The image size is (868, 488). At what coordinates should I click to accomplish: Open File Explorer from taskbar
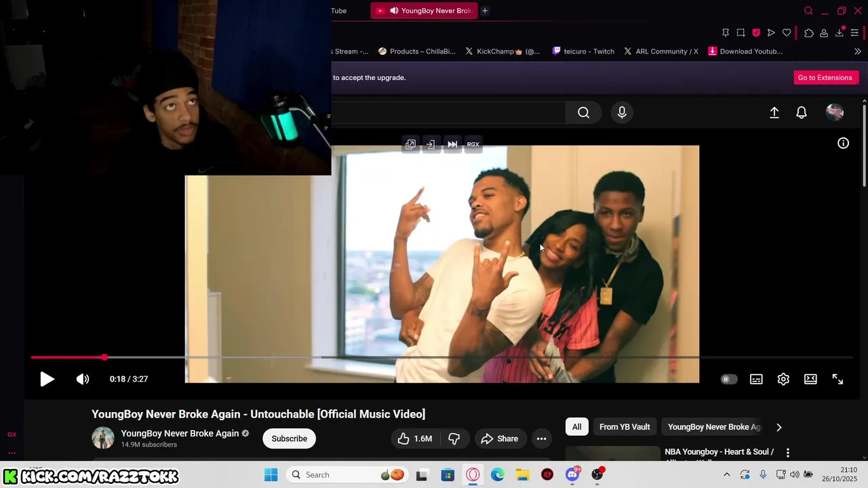(522, 475)
